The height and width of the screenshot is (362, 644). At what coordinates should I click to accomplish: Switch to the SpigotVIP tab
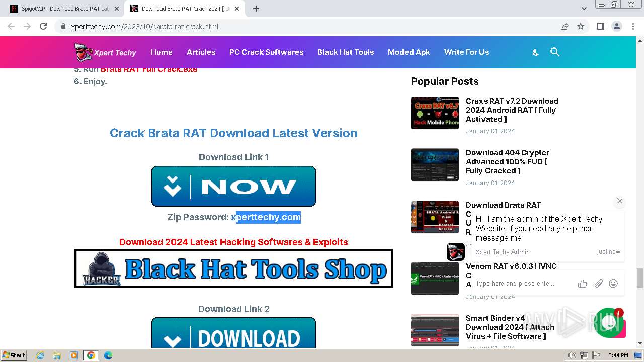(x=63, y=9)
